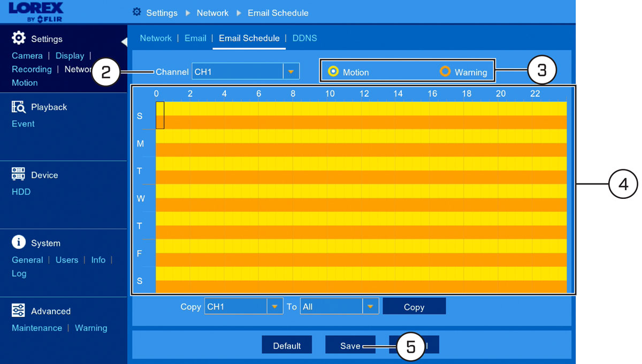The image size is (642, 364).
Task: Click the gear icon in breadcrumb header
Action: [137, 12]
